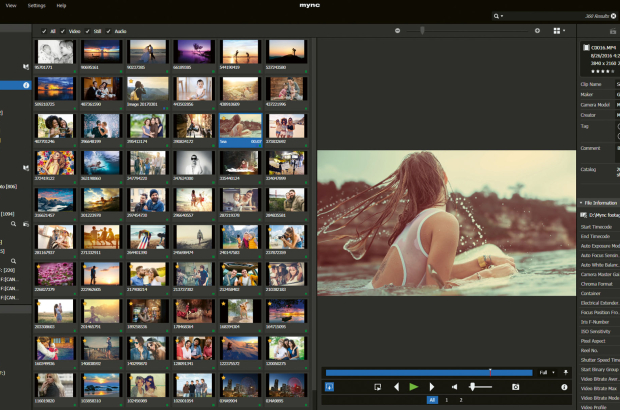
Task: Click the lower magnifier icon above [220]
Action: click(x=13, y=261)
